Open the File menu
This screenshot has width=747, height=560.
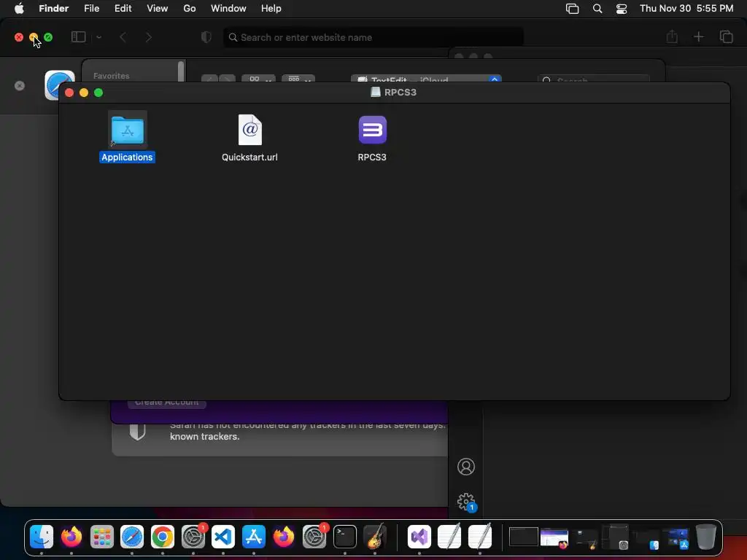point(91,9)
